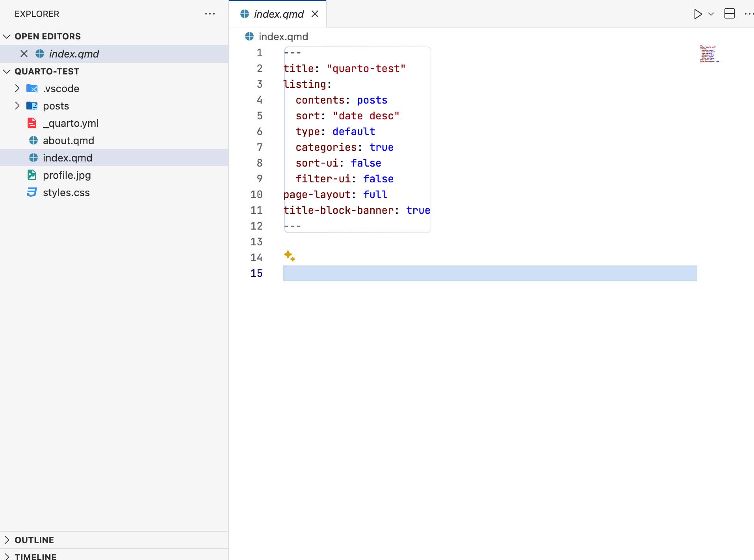Screen dimensions: 754x560
Task: Open Explorer views and more actions menu
Action: tap(210, 14)
